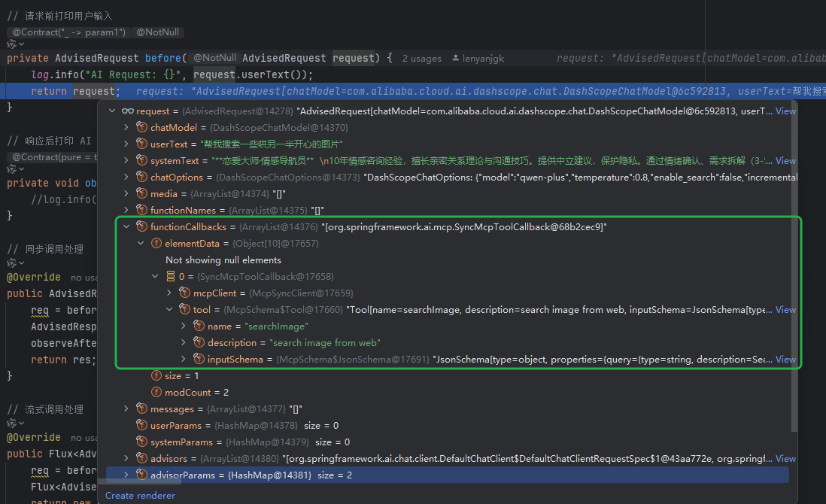Screen dimensions: 826x504
Task: Click the field icon of systemText
Action: click(141, 161)
